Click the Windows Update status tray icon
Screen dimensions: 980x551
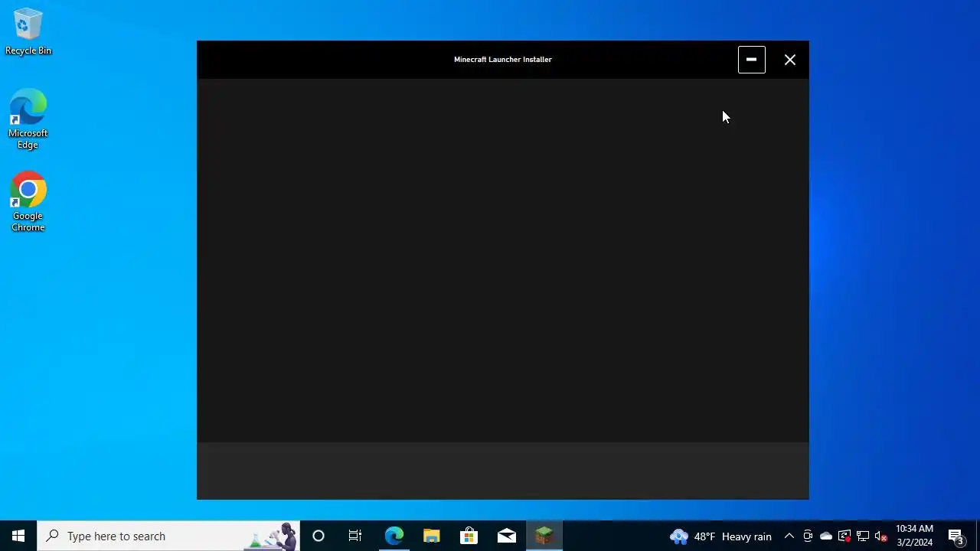point(844,536)
